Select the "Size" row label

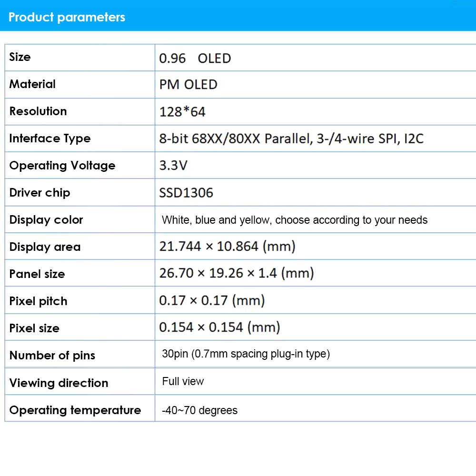pyautogui.click(x=20, y=57)
